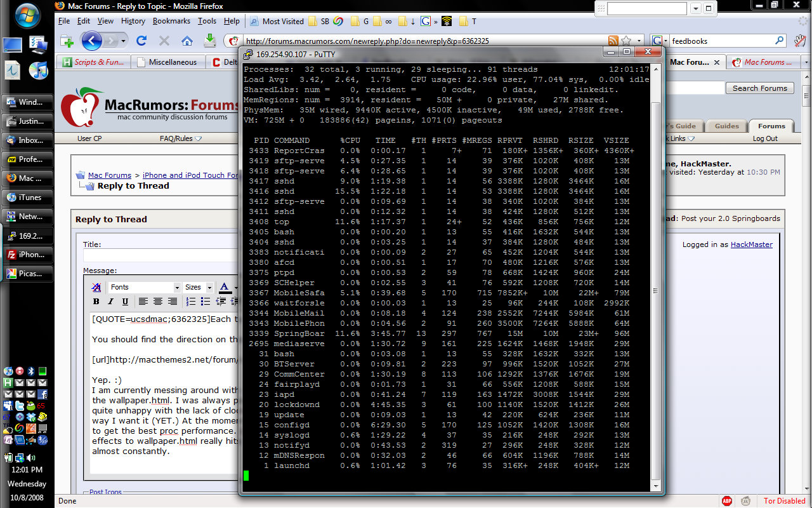Click the iTunes quick launch icon

pos(38,70)
